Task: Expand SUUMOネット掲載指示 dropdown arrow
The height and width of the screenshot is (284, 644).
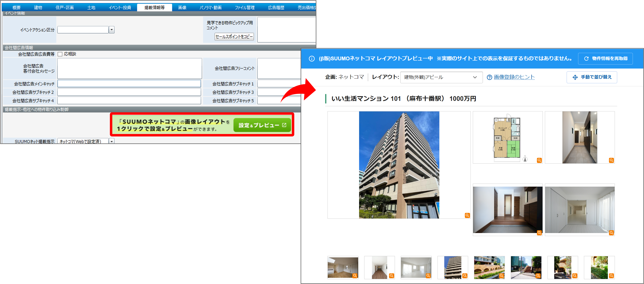Action: [112, 141]
